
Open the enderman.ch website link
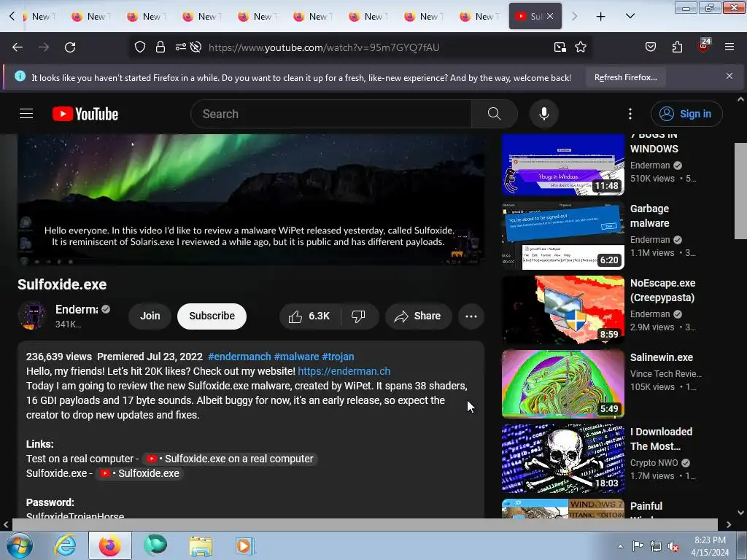pos(344,371)
